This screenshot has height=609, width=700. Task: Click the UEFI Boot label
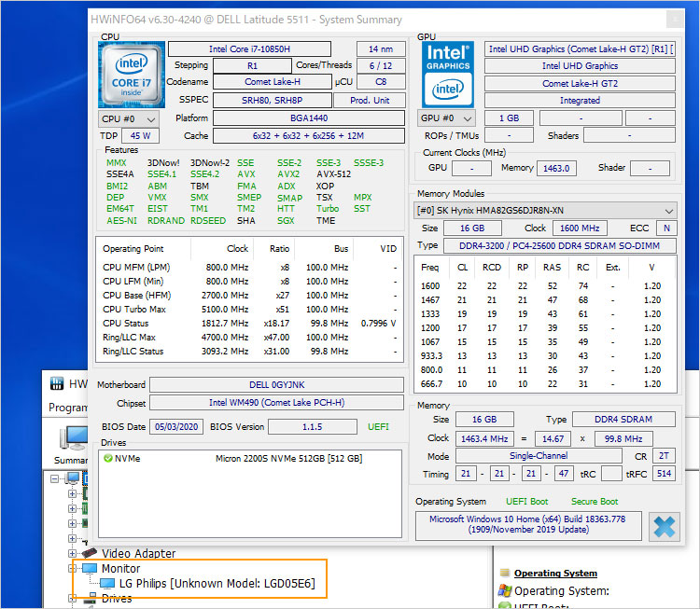coord(526,502)
